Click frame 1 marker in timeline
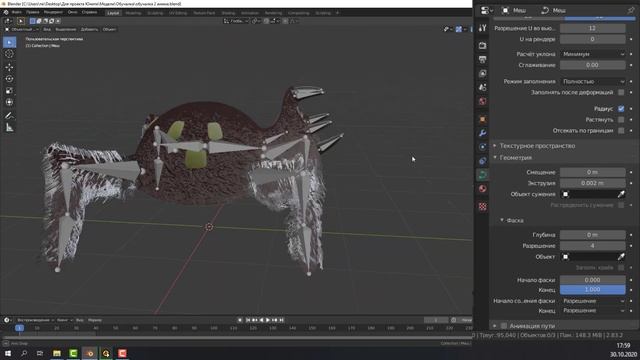The image size is (640, 360). coord(19,328)
